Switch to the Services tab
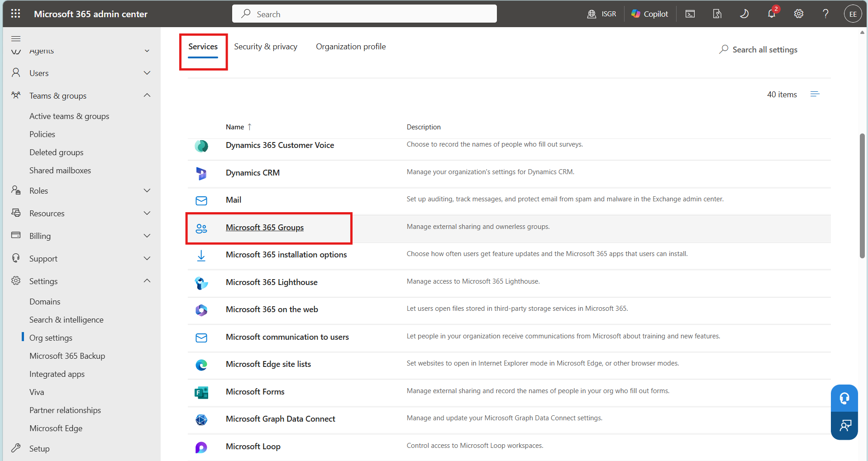The width and height of the screenshot is (868, 461). pos(203,47)
